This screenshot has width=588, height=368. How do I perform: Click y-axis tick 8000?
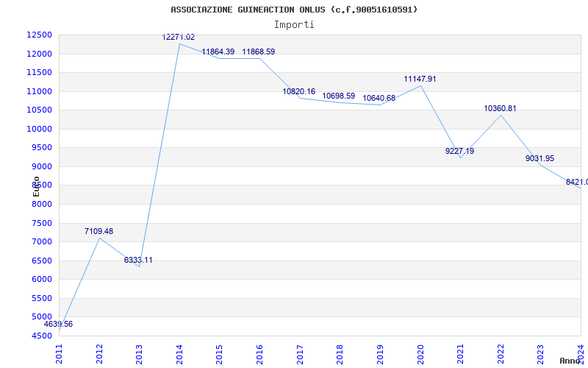[41, 204]
